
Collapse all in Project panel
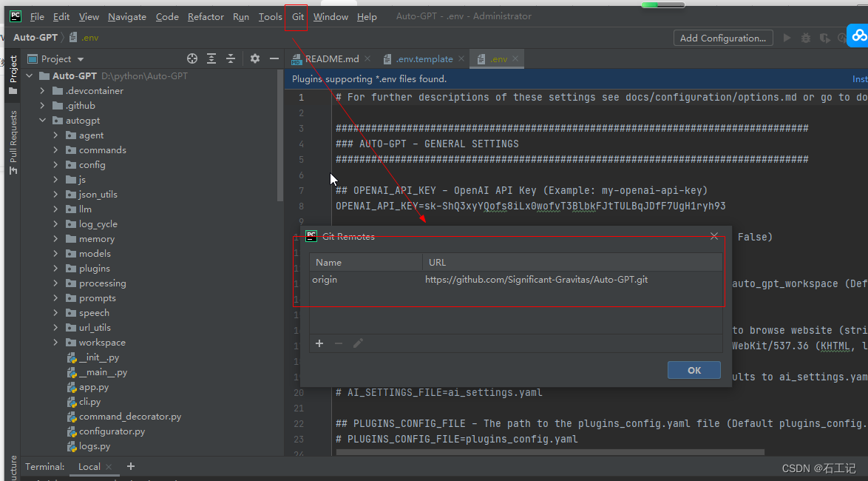231,58
